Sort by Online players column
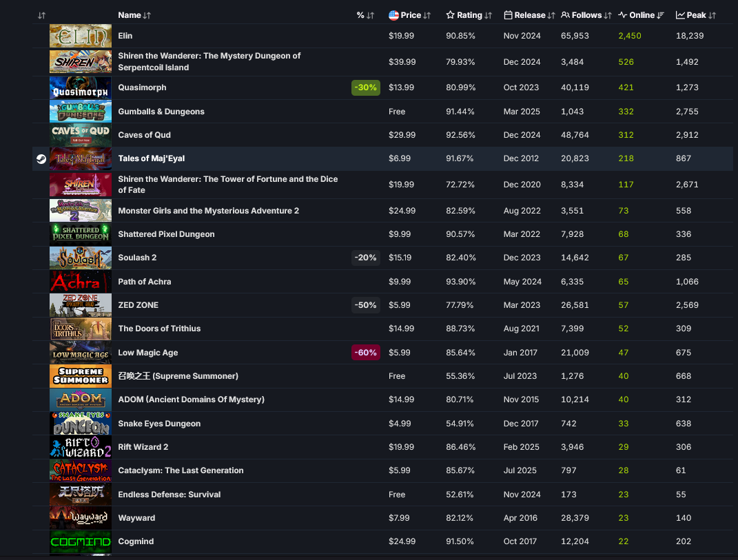The width and height of the screenshot is (738, 560). [641, 15]
